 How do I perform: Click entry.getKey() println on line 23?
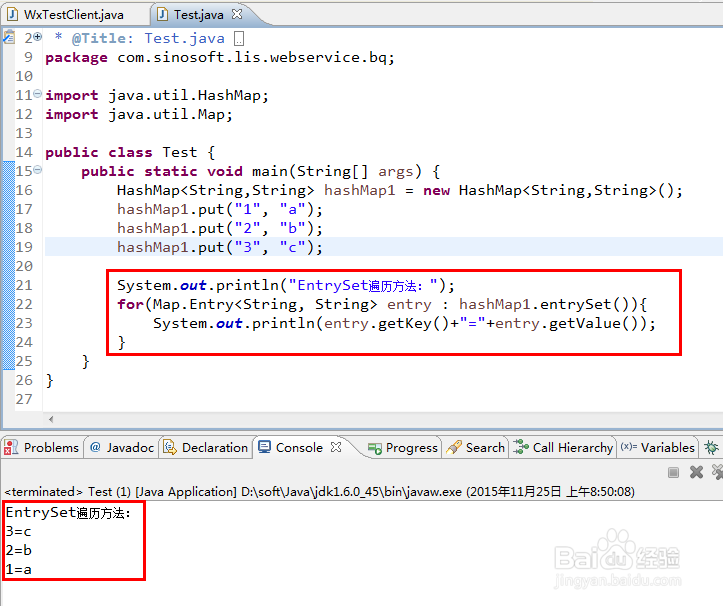(404, 323)
